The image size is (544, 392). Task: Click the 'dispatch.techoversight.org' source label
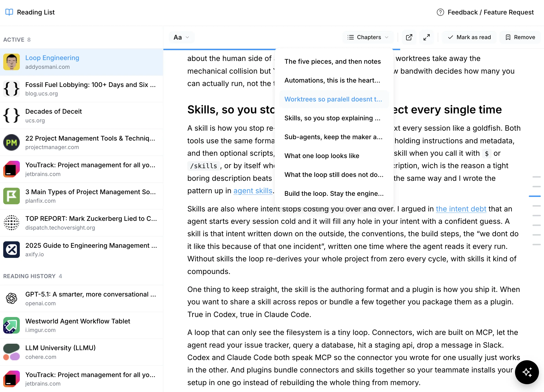coord(60,228)
